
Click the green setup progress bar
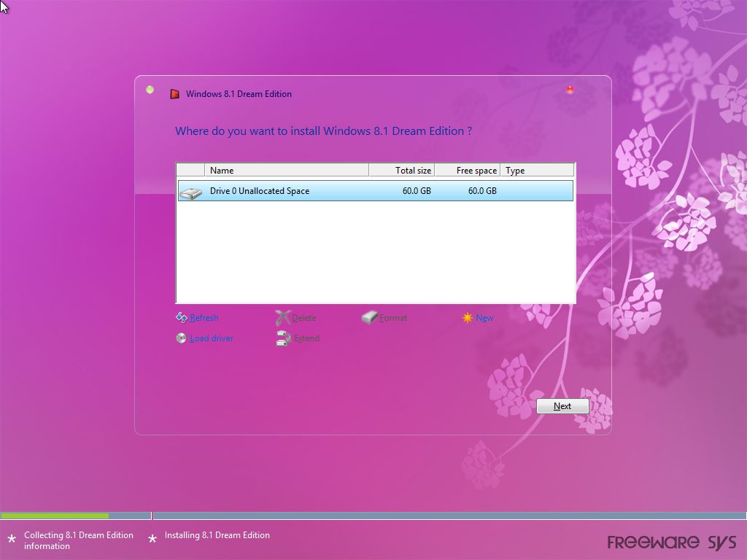click(x=55, y=516)
